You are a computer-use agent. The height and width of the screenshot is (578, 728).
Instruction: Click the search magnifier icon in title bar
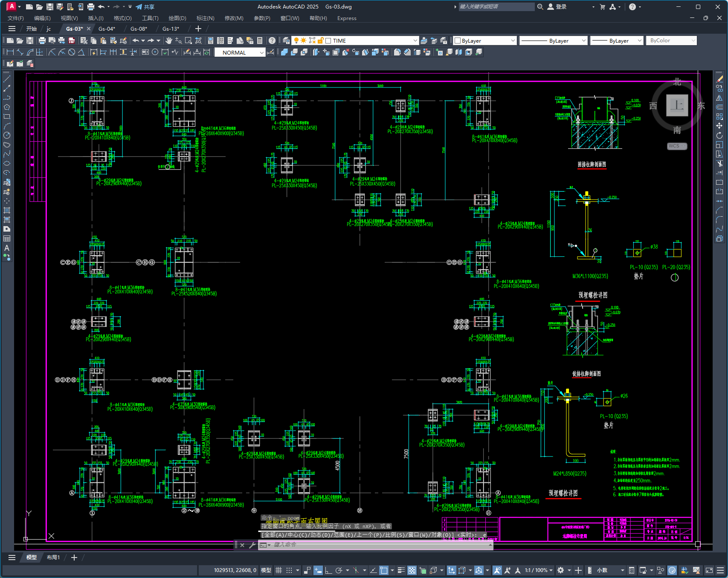(x=540, y=7)
